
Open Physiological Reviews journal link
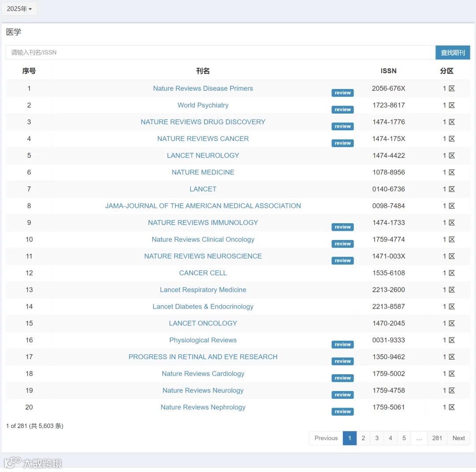203,340
